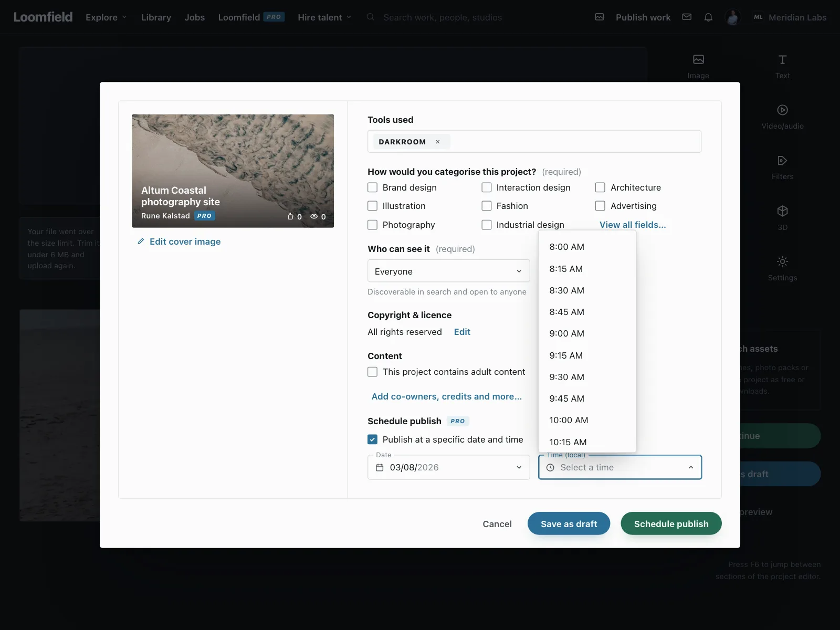840x630 pixels.
Task: Cancel the publish dialog
Action: (x=497, y=524)
